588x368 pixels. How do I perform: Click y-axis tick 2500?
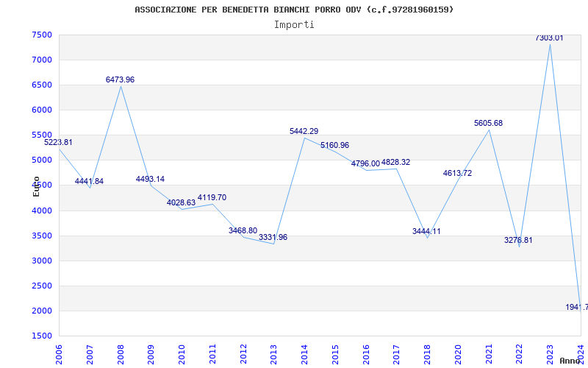pos(42,286)
